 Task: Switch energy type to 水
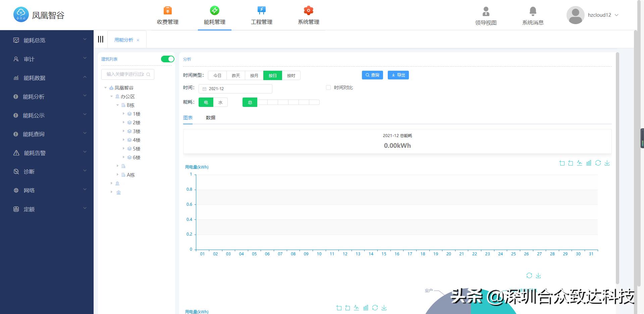(221, 102)
